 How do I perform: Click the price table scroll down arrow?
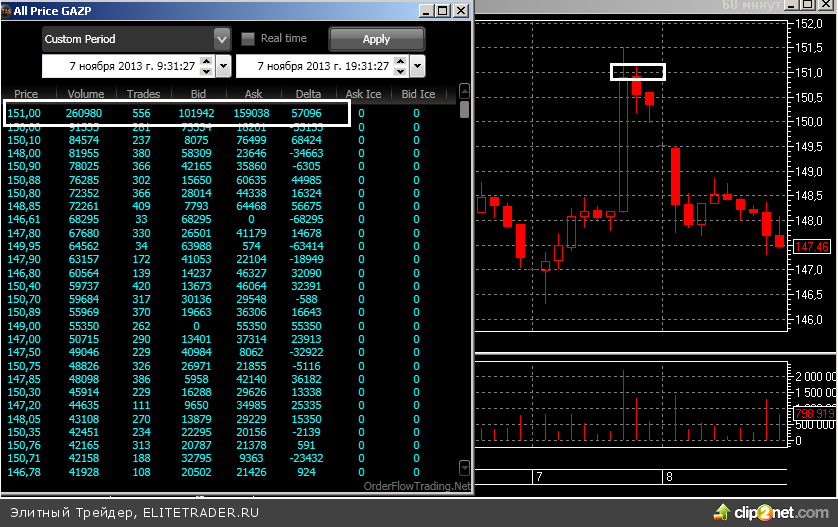tap(464, 467)
